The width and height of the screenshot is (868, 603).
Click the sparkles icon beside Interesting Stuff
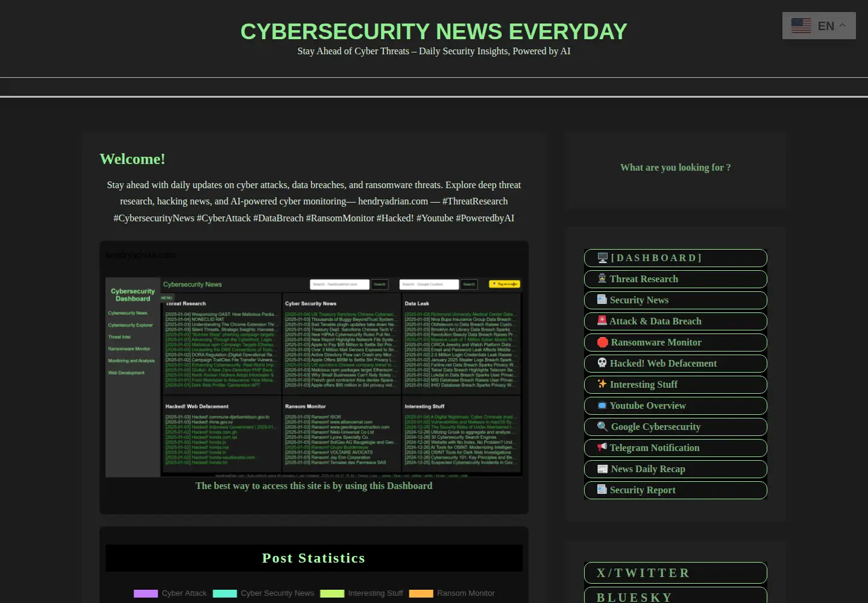tap(602, 384)
